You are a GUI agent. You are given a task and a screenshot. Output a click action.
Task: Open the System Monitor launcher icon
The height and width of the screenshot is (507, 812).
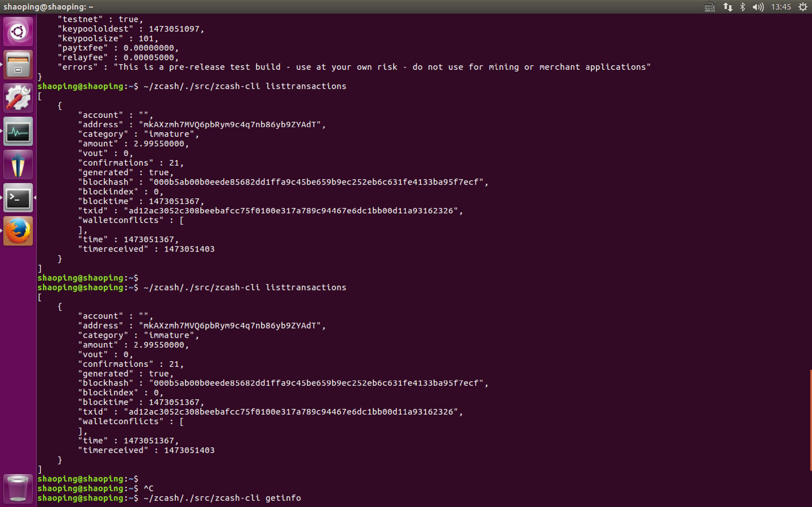(x=18, y=131)
